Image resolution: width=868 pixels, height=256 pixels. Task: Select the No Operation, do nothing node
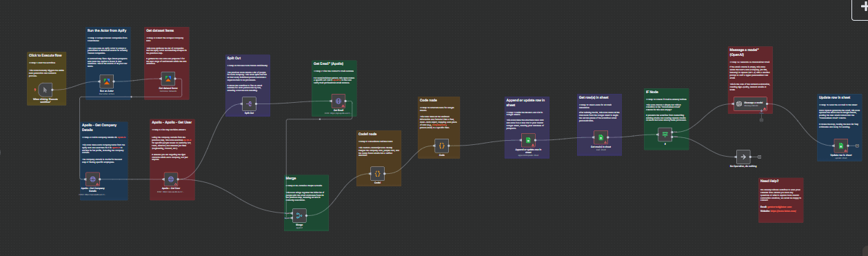743,157
